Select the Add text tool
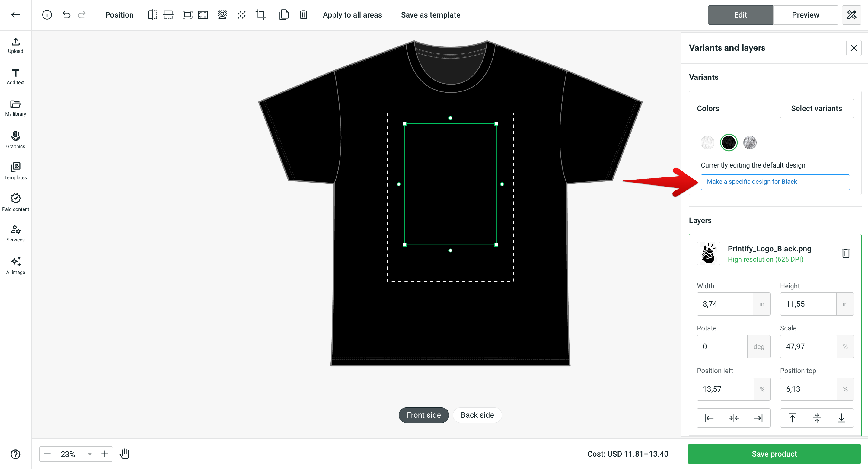Viewport: 868px width, 469px height. [x=15, y=76]
